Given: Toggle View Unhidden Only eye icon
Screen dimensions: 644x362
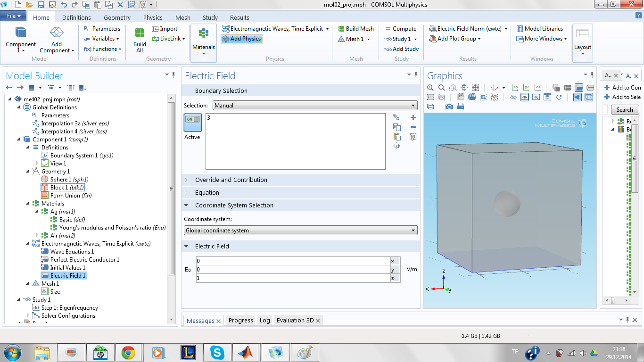Looking at the screenshot, I should [x=525, y=97].
